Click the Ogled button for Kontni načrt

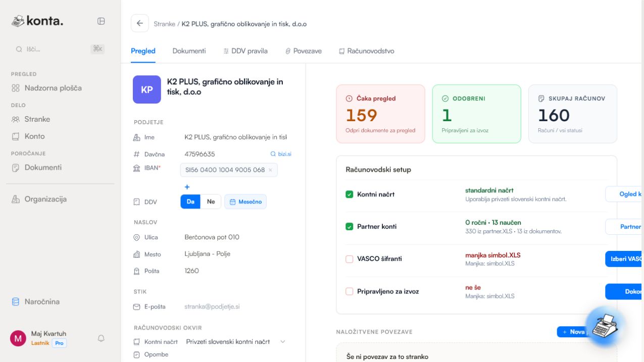[624, 194]
